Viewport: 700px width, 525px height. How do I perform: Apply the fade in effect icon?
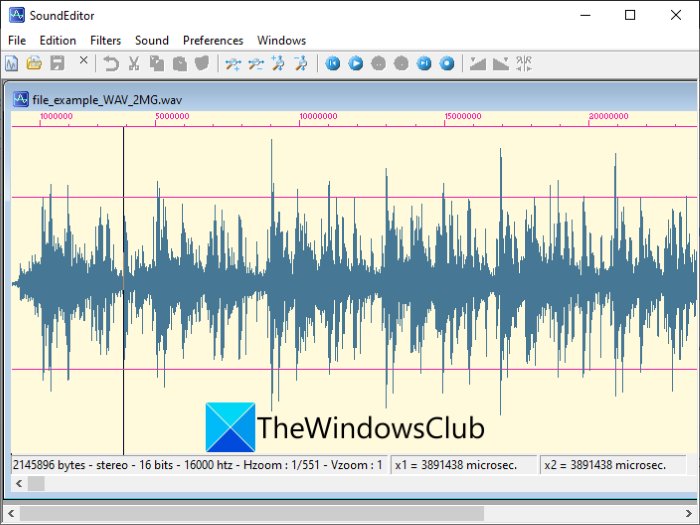point(478,63)
